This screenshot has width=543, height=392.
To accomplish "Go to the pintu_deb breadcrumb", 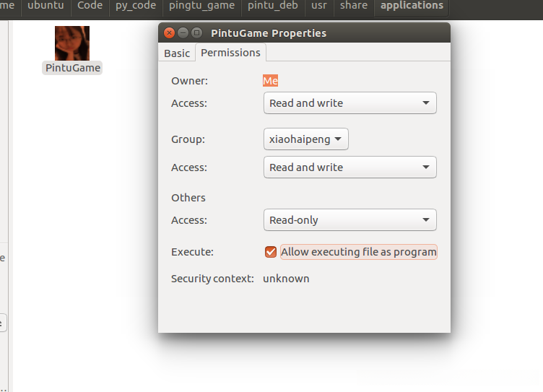I will [271, 6].
